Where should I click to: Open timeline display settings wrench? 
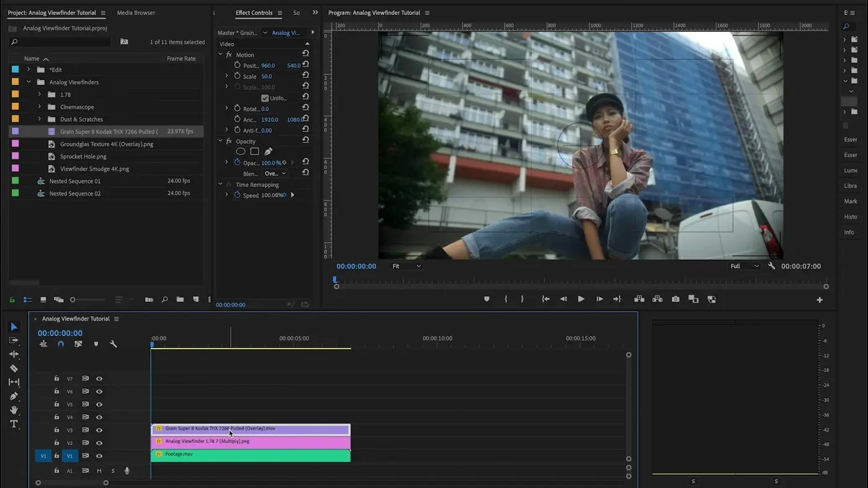[x=114, y=344]
